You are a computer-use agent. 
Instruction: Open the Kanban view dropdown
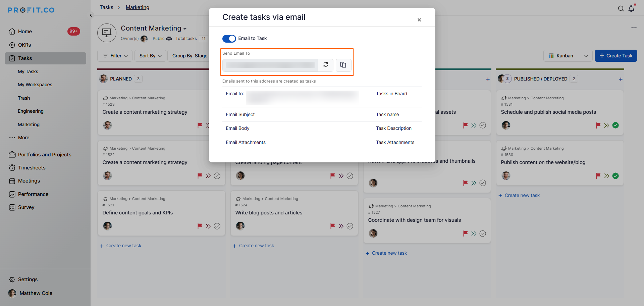568,56
